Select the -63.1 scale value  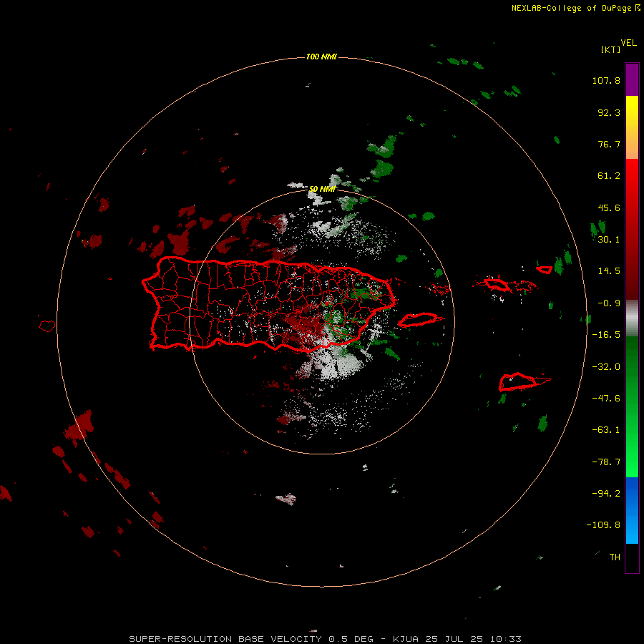(x=606, y=430)
